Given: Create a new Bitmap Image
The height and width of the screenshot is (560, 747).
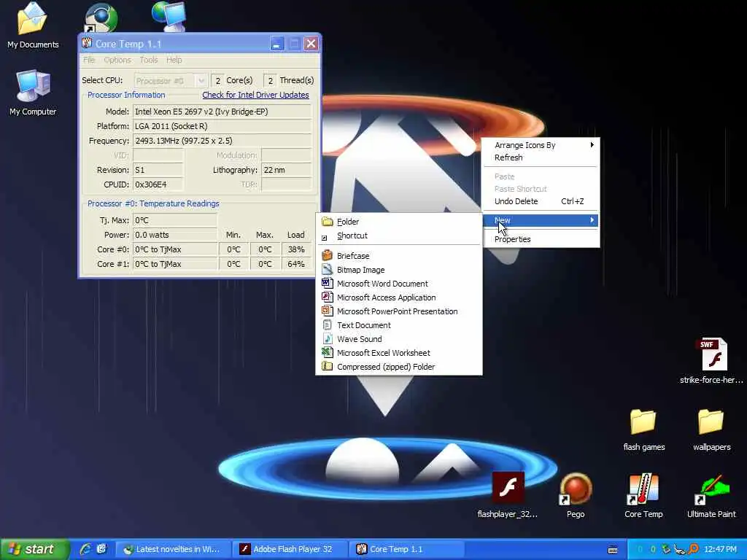Looking at the screenshot, I should [x=399, y=270].
